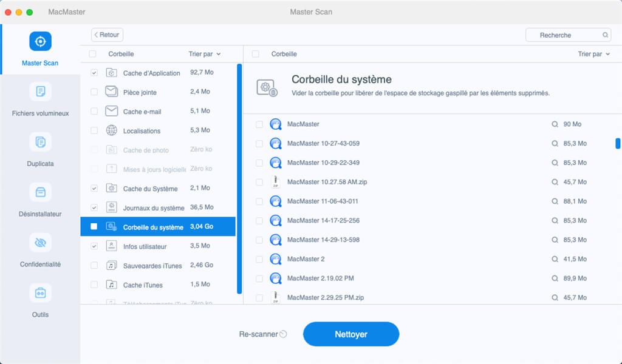This screenshot has height=364, width=622.
Task: Toggle select-all checkbox in right Corbeille header
Action: click(x=256, y=54)
